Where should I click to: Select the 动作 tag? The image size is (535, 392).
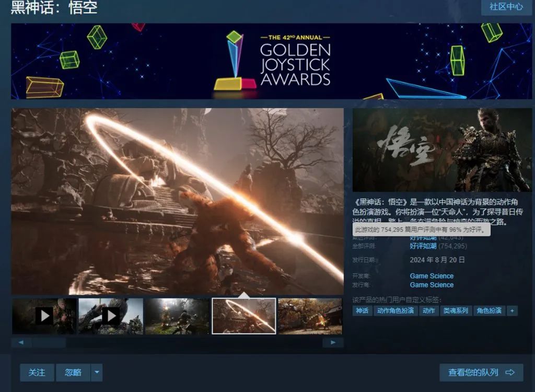pos(428,311)
